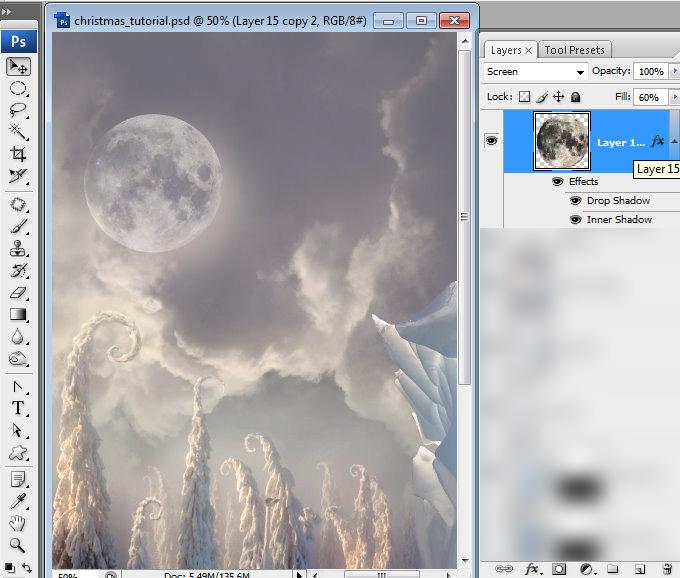This screenshot has width=680, height=578.
Task: Add a layer style via fx button
Action: tap(532, 569)
